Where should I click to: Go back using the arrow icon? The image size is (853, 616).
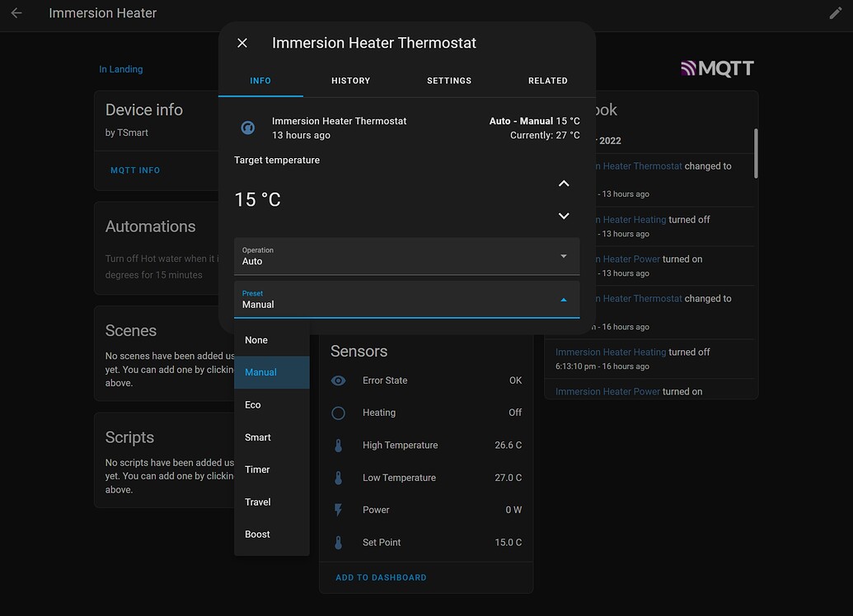point(16,13)
